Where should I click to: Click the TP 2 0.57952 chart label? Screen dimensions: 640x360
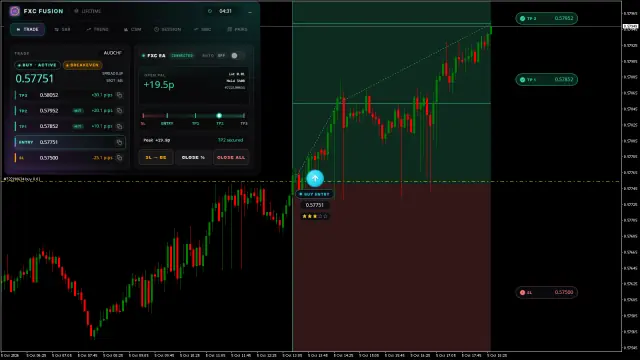click(547, 18)
